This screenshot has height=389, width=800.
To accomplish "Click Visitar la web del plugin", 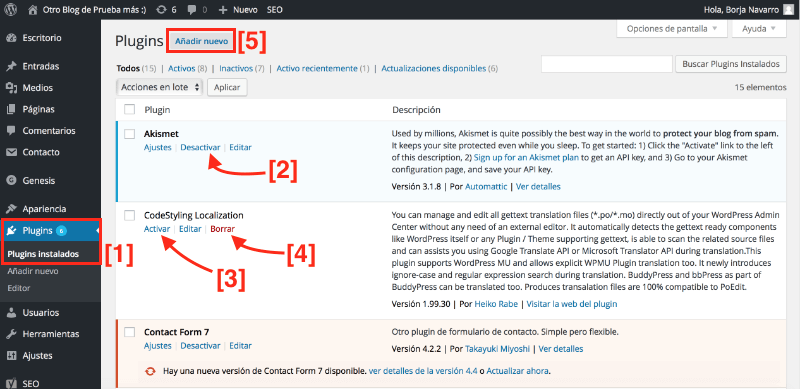I will pos(572,304).
